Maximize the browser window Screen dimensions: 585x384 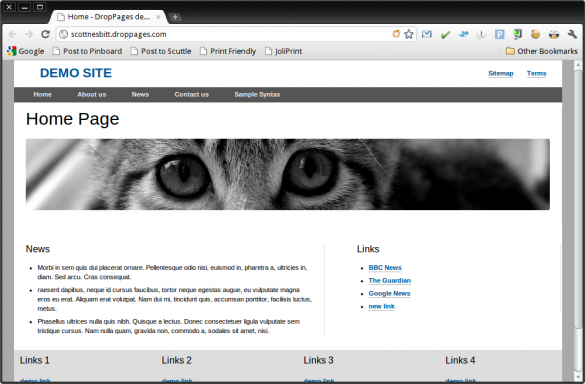pyautogui.click(x=40, y=7)
